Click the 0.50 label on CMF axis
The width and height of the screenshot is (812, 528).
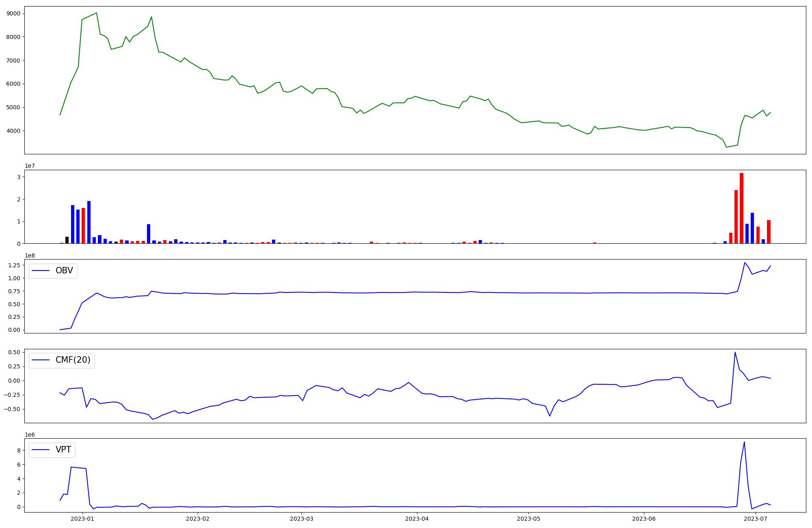coord(15,352)
